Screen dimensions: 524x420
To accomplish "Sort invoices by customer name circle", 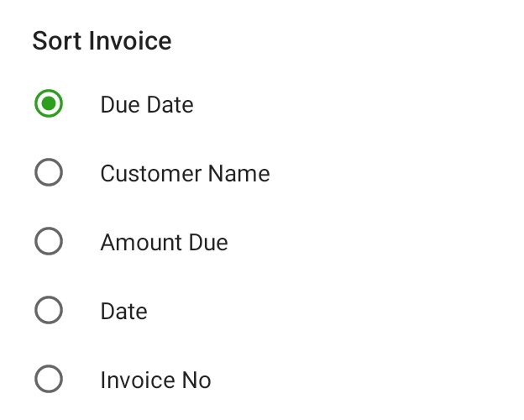I will pyautogui.click(x=49, y=173).
